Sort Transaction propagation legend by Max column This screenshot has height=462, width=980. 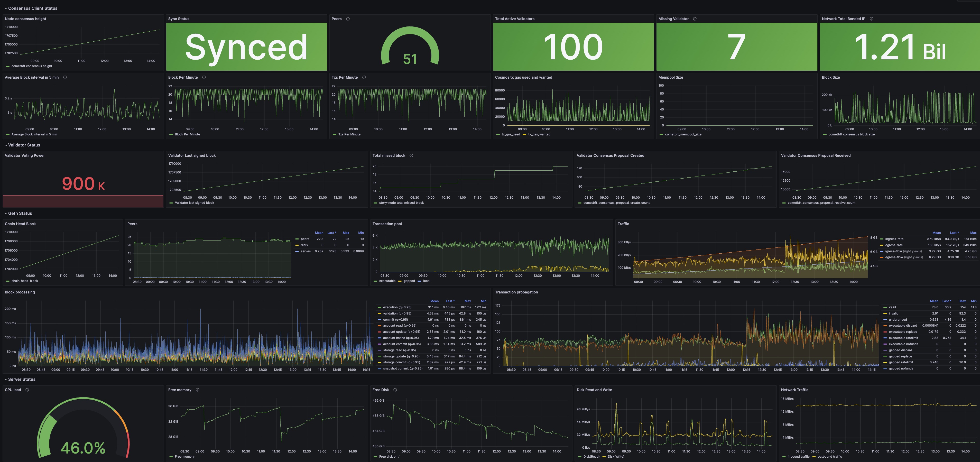tap(962, 301)
